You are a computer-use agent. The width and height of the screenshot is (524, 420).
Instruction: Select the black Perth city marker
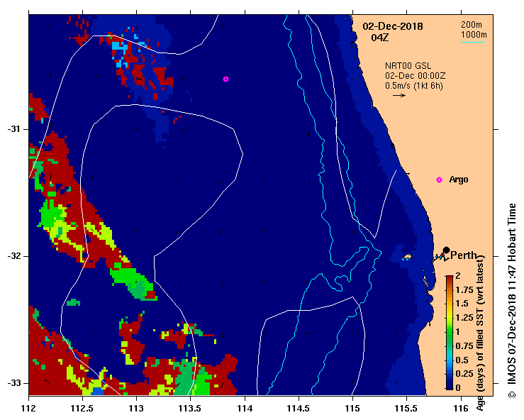(x=446, y=250)
